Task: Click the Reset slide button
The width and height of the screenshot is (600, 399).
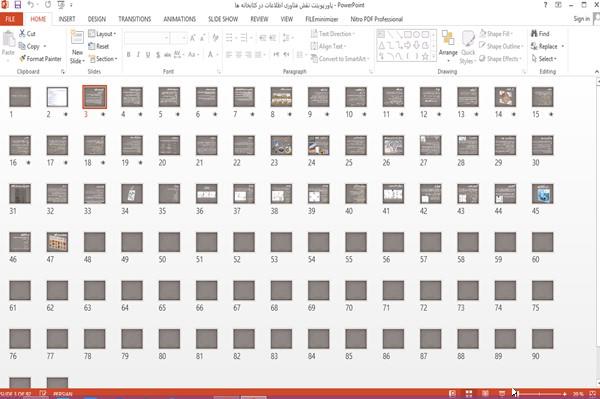Action: coord(99,46)
